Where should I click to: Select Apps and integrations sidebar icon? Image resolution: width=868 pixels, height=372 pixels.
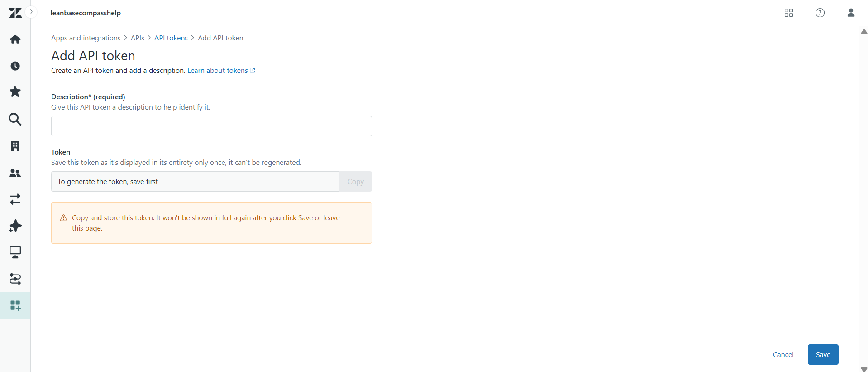pos(15,305)
